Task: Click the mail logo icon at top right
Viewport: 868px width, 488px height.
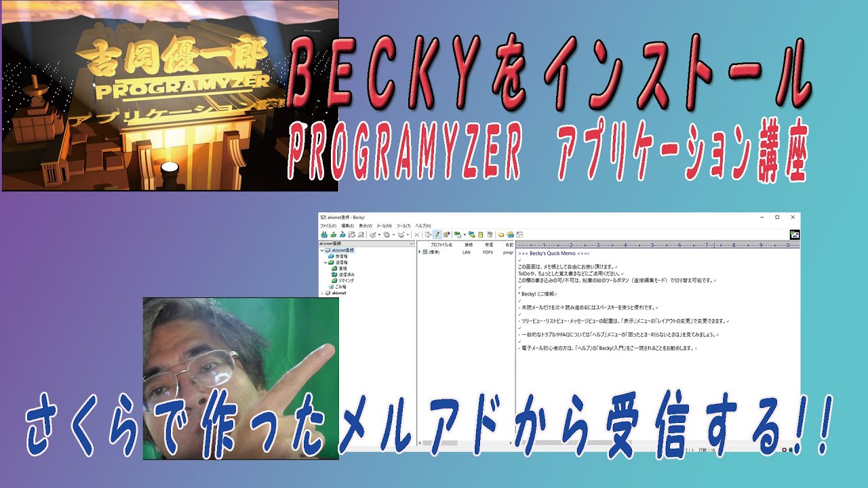Action: click(x=794, y=235)
